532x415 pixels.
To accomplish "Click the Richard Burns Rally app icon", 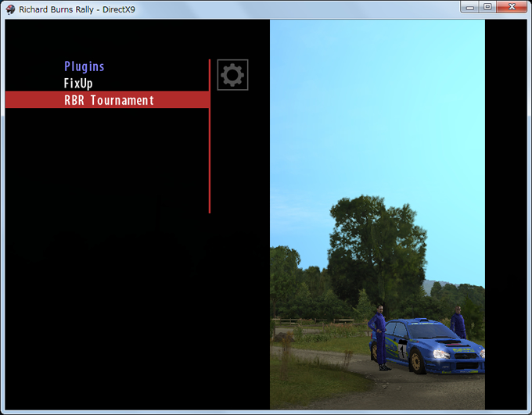I will pyautogui.click(x=10, y=9).
